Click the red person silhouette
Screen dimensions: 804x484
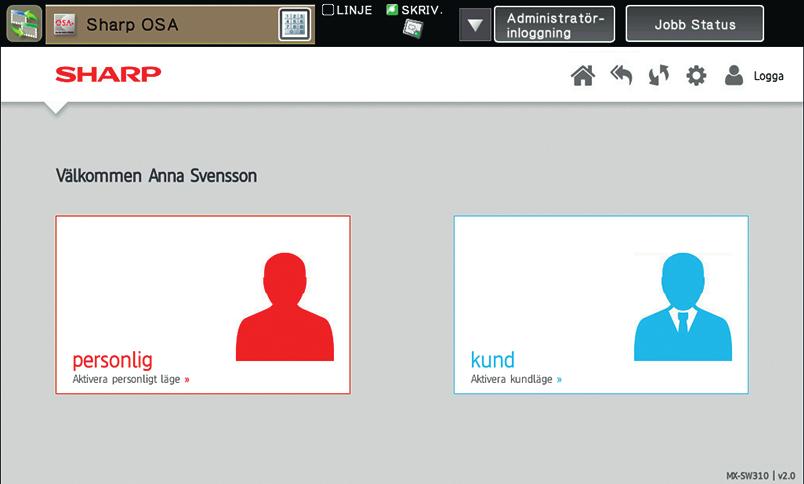point(285,307)
